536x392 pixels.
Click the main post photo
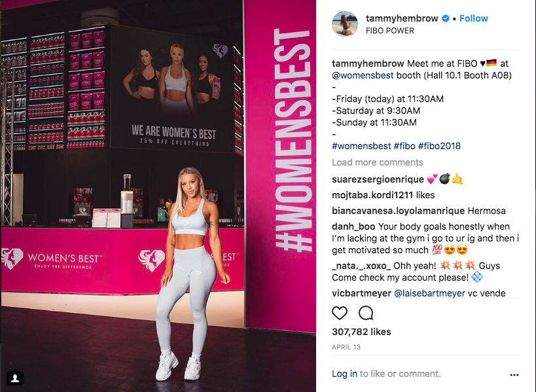click(x=158, y=196)
